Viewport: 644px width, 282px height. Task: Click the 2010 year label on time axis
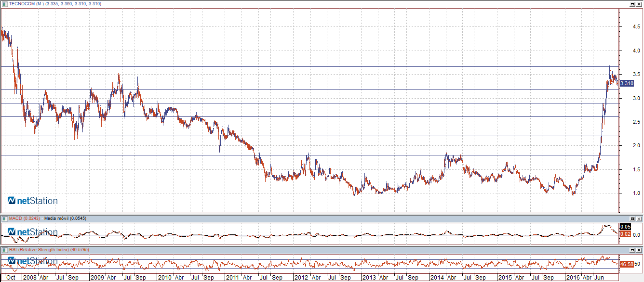(165, 278)
